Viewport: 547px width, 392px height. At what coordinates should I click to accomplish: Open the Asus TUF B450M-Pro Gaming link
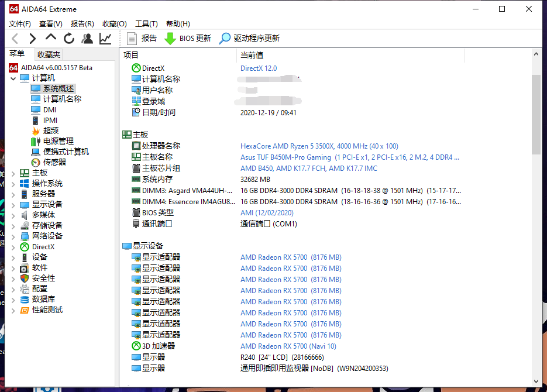349,157
